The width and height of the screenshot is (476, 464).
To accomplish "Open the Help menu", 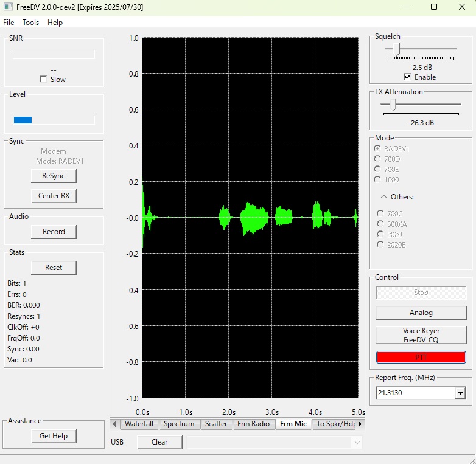I will [55, 23].
